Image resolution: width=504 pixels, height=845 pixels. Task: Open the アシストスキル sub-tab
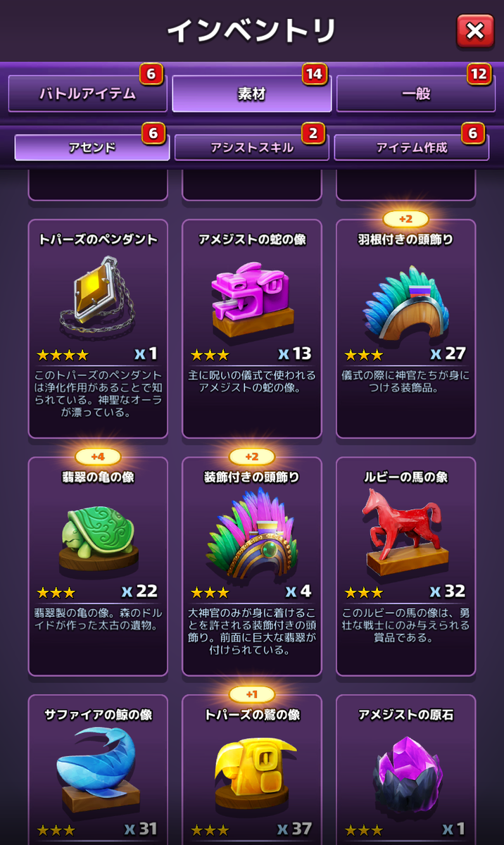click(x=251, y=148)
